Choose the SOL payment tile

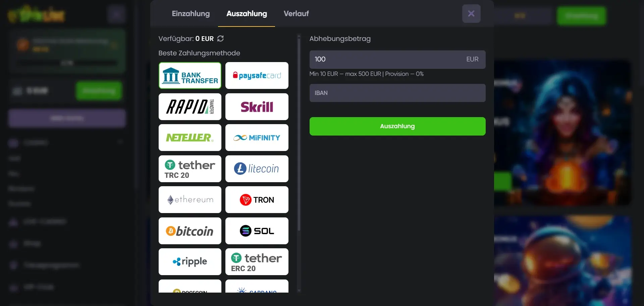(257, 231)
